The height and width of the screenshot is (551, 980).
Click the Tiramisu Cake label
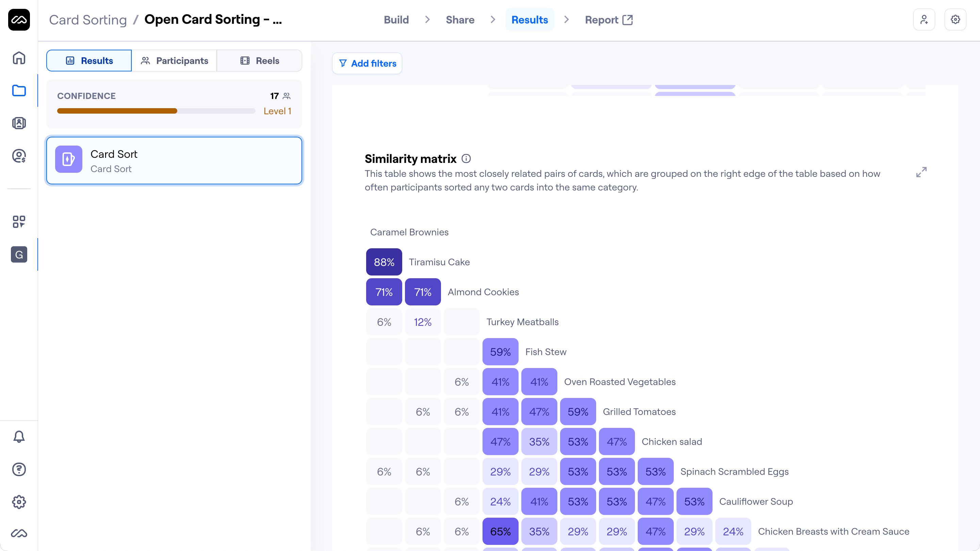pyautogui.click(x=439, y=262)
